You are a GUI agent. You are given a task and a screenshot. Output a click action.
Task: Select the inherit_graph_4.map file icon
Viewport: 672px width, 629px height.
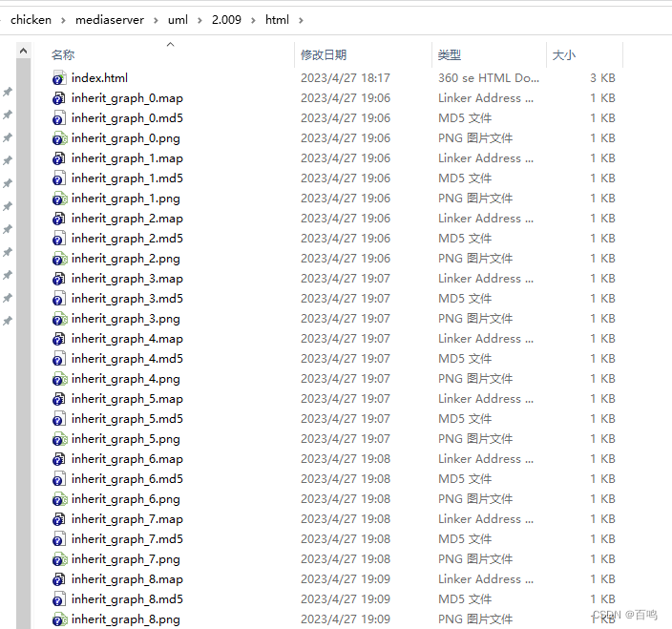tap(59, 339)
